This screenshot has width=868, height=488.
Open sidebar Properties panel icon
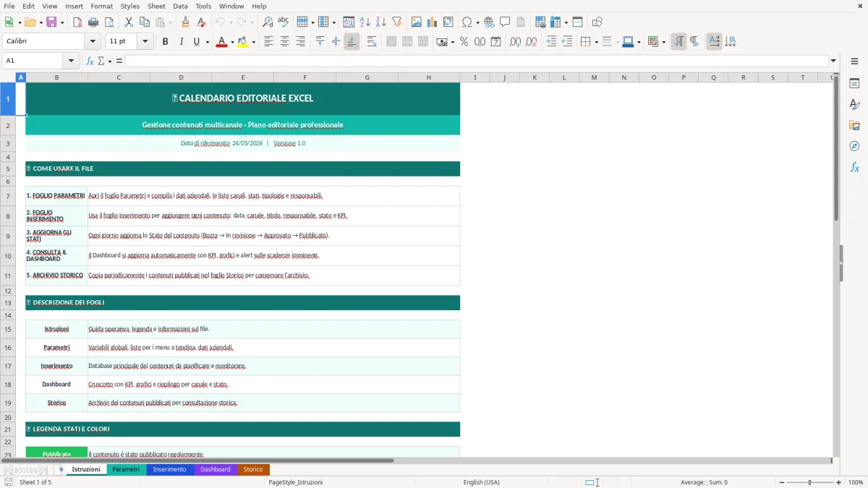[854, 84]
